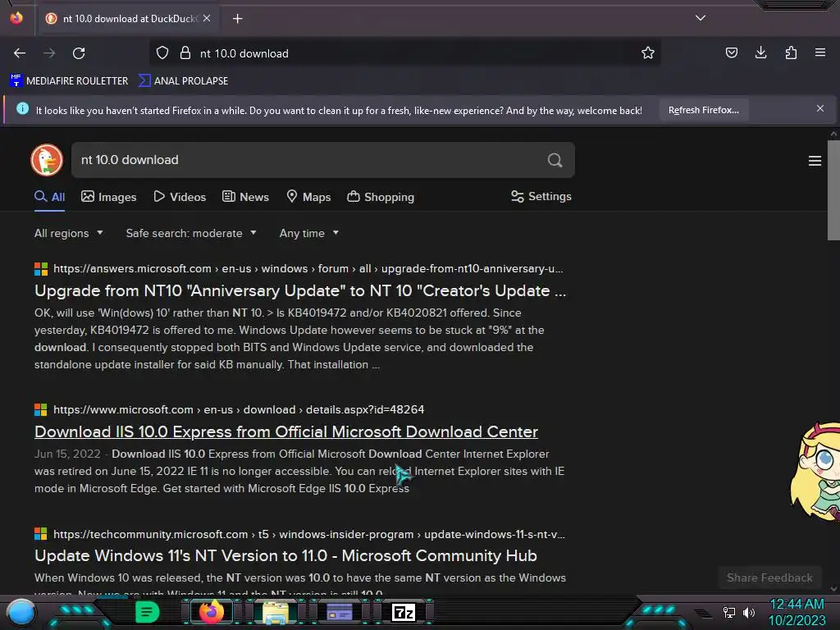Open the Start orb on taskbar
Viewport: 840px width, 630px height.
[x=21, y=612]
